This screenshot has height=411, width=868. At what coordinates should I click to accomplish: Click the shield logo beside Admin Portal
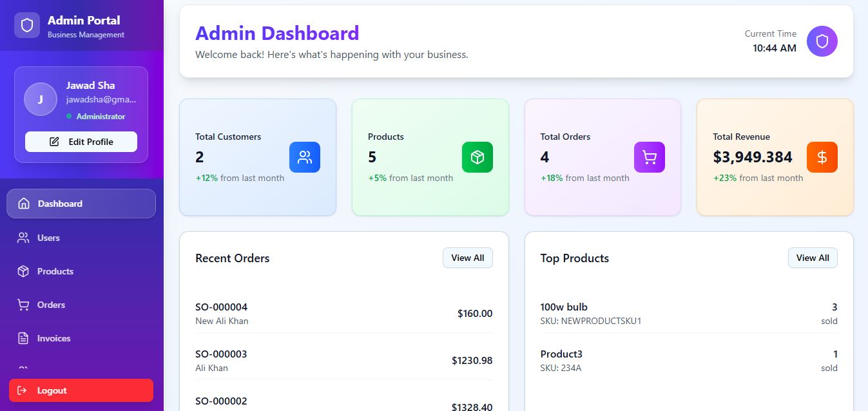(26, 25)
